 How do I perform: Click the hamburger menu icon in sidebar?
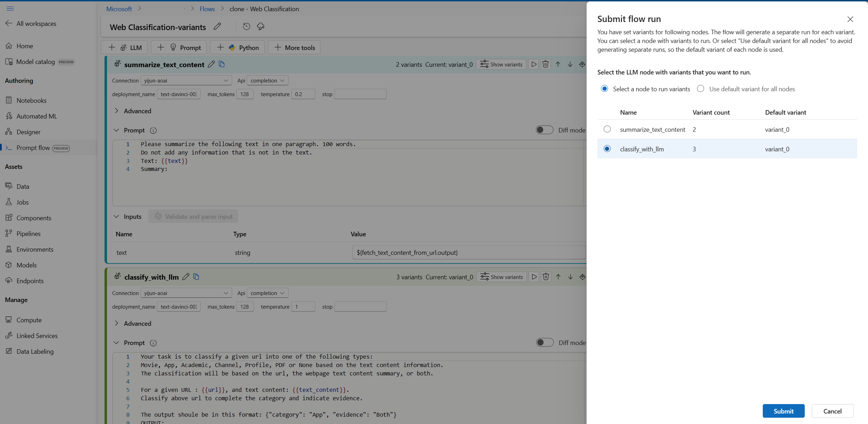[10, 8]
